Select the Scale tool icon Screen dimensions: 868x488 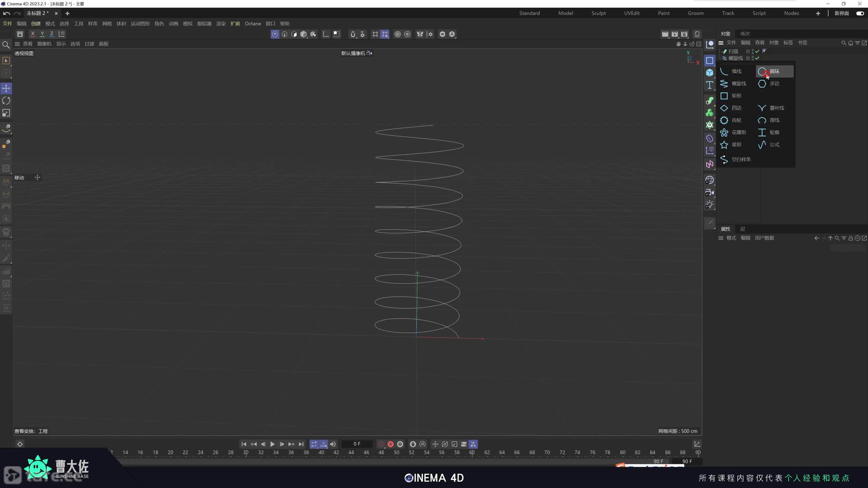(x=6, y=113)
